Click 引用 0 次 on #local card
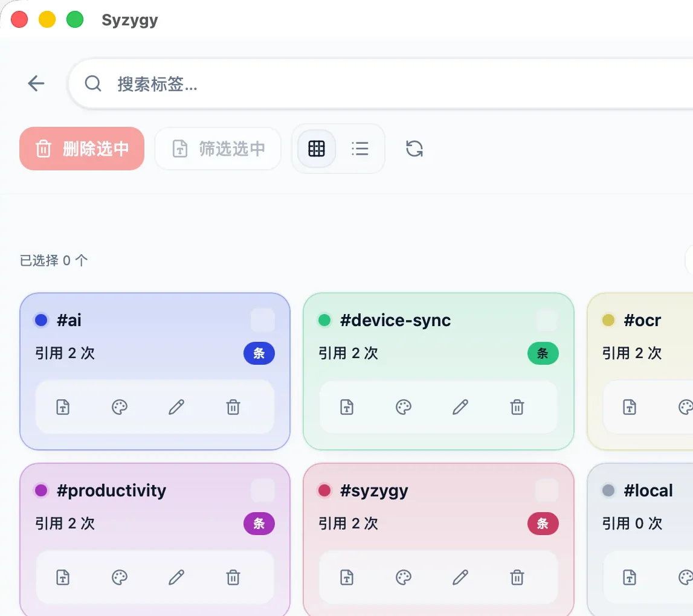Viewport: 693px width, 616px height. pyautogui.click(x=632, y=524)
